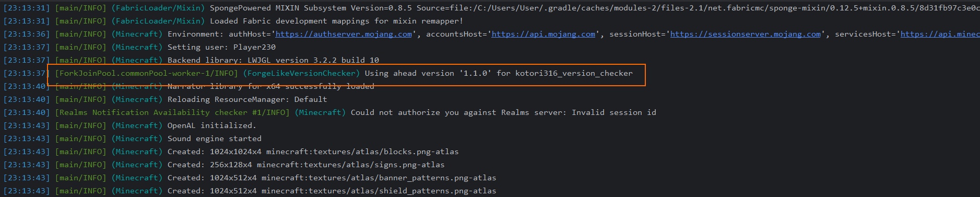980x197 pixels.
Task: Click the highlighted ForgeLikeVersionChecker log message
Action: [499, 73]
